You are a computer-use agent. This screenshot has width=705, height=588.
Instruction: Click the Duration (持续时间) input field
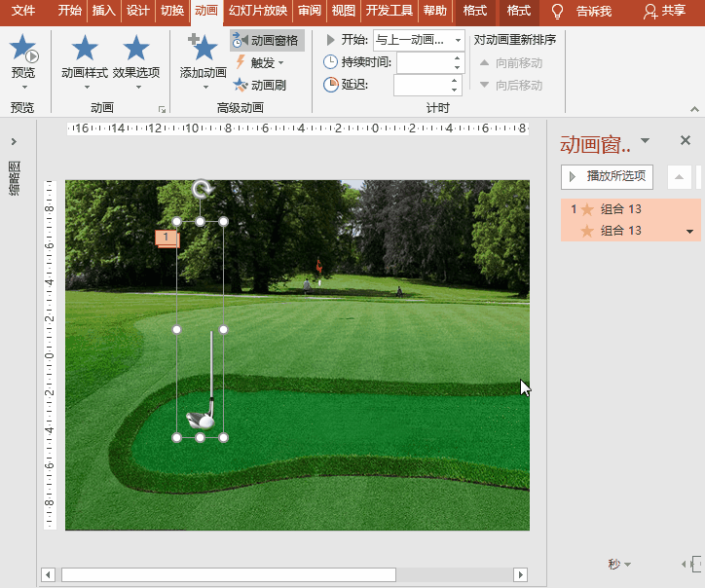425,62
